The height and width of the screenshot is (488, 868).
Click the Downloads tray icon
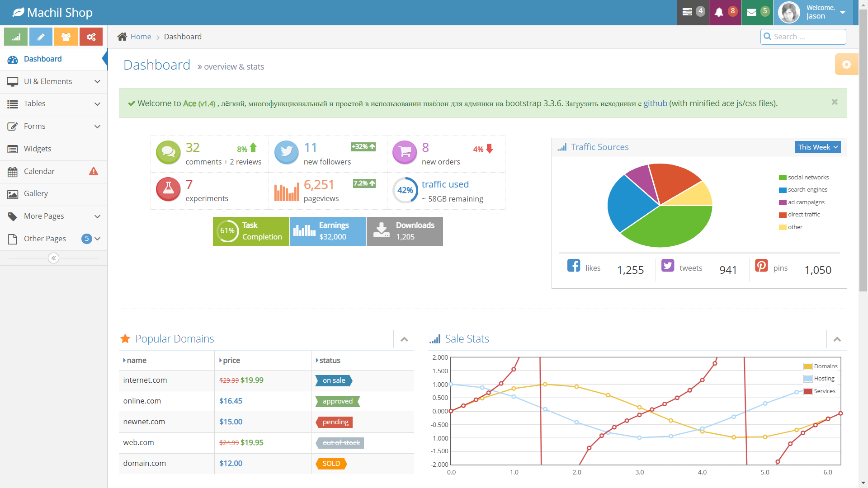coord(382,230)
